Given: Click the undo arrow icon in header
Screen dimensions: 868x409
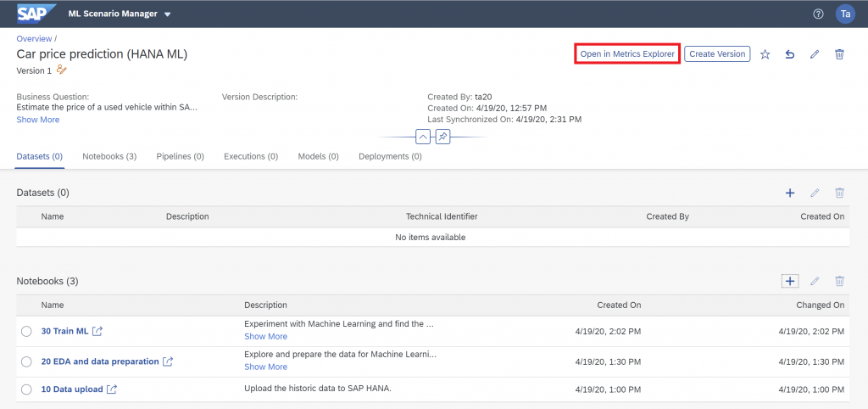Looking at the screenshot, I should 790,54.
